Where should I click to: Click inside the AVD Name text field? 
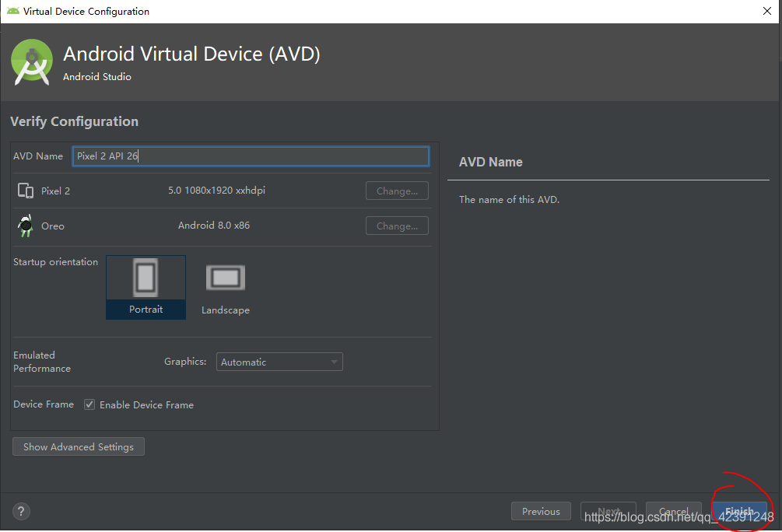pyautogui.click(x=251, y=156)
